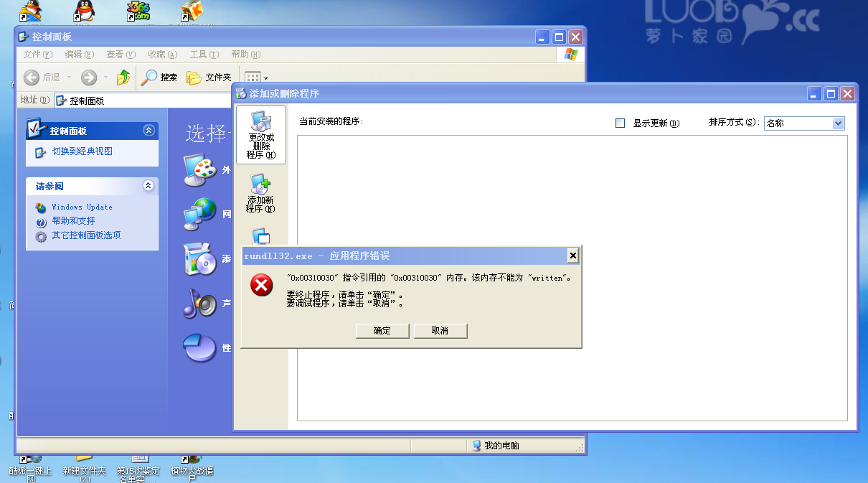Open the back history dropdown arrow
The height and width of the screenshot is (483, 868).
point(69,78)
